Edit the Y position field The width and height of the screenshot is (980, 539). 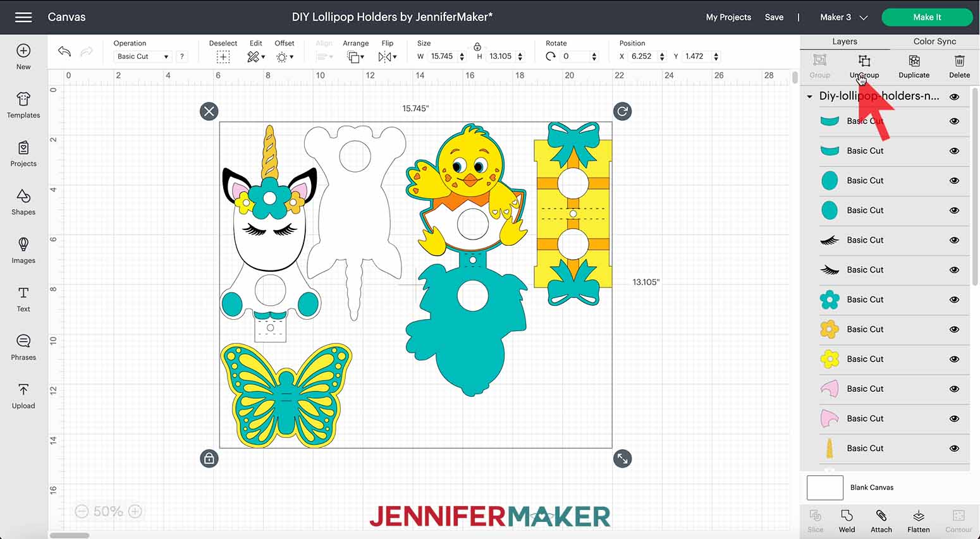pos(696,56)
